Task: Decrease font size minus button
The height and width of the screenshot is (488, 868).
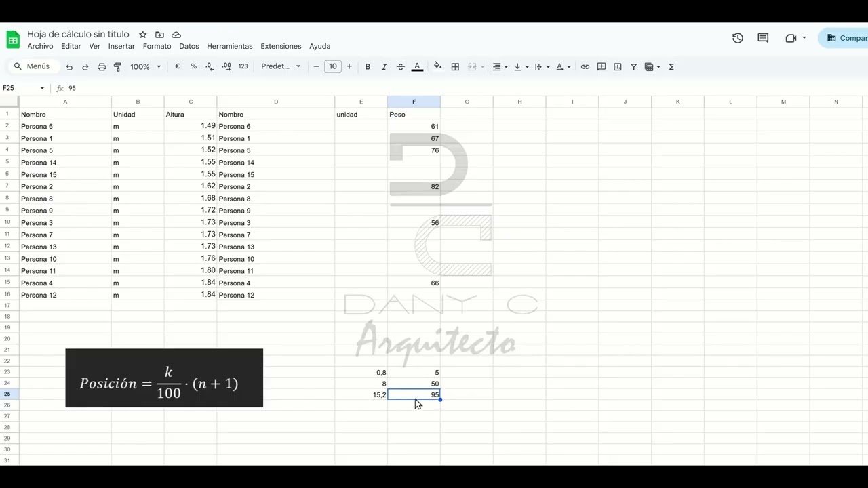Action: pyautogui.click(x=316, y=66)
